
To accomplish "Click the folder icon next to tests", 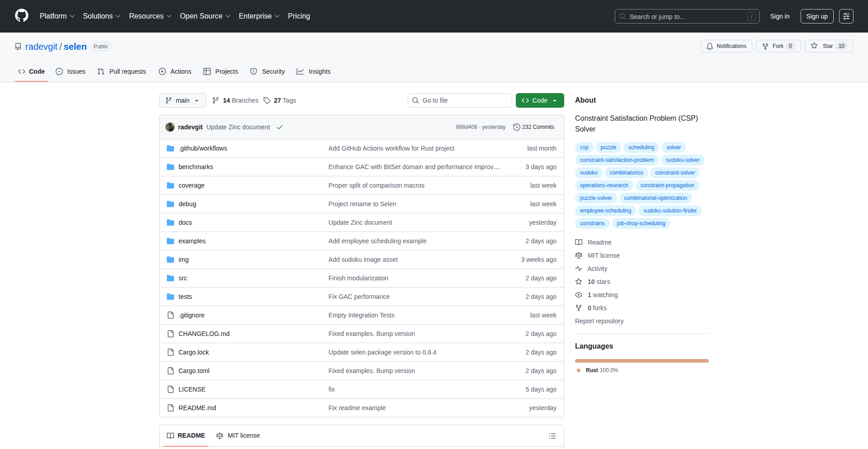I will click(170, 297).
